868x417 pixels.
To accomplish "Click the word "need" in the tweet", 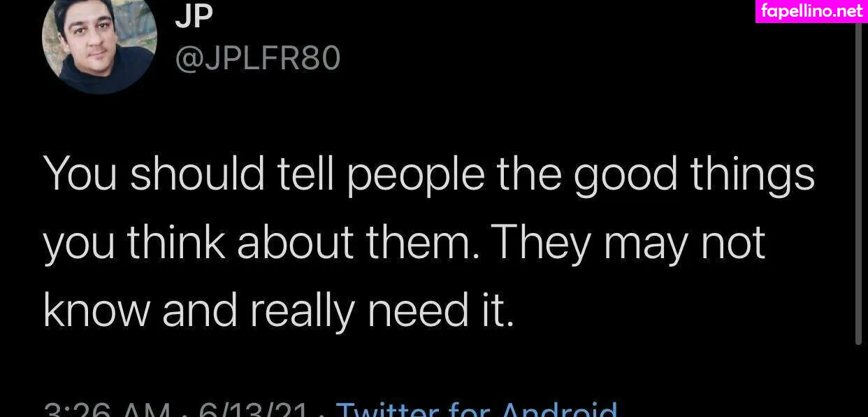I will pos(418,309).
